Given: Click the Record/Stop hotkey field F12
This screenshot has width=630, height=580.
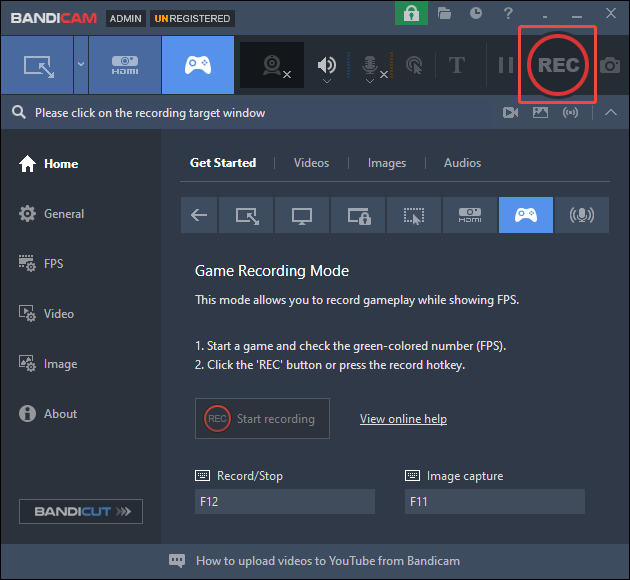Looking at the screenshot, I should tap(285, 502).
